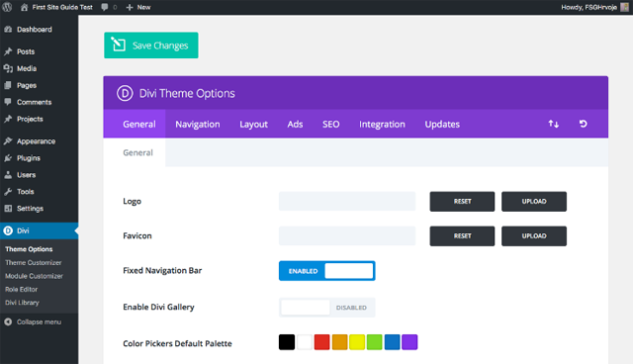Reset the Logo field

click(462, 202)
